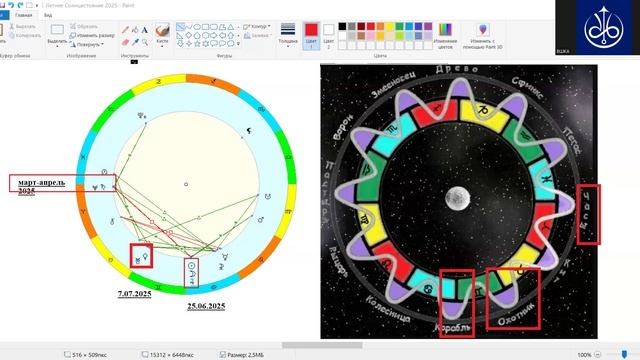640x360 pixels.
Task: Pick the green color swatch
Action: coord(399,27)
